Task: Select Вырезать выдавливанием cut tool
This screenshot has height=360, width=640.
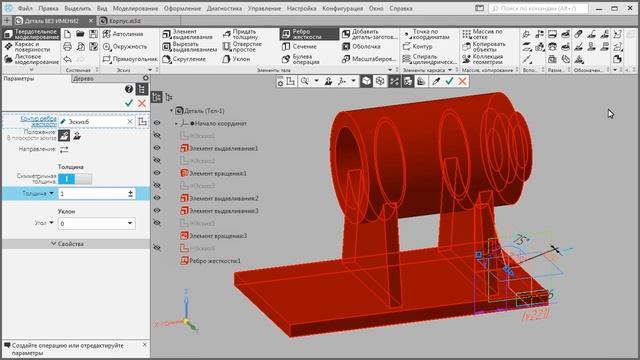Action: point(190,47)
